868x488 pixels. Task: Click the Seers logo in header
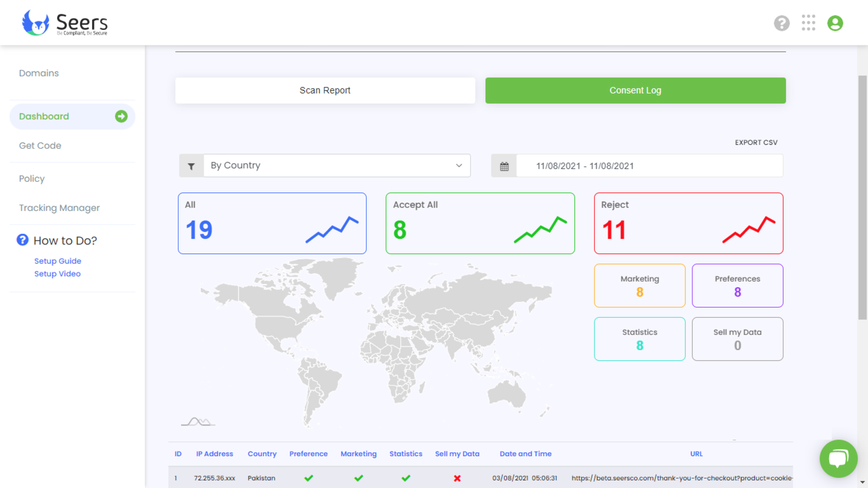pyautogui.click(x=65, y=23)
